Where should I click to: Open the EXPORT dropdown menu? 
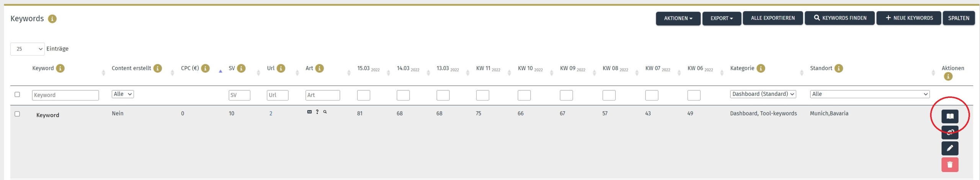tap(722, 18)
